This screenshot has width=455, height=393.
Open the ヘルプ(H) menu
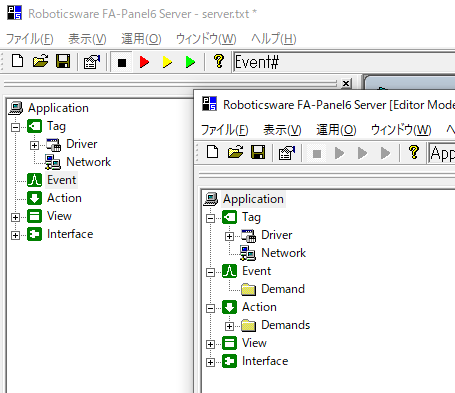[x=274, y=39]
